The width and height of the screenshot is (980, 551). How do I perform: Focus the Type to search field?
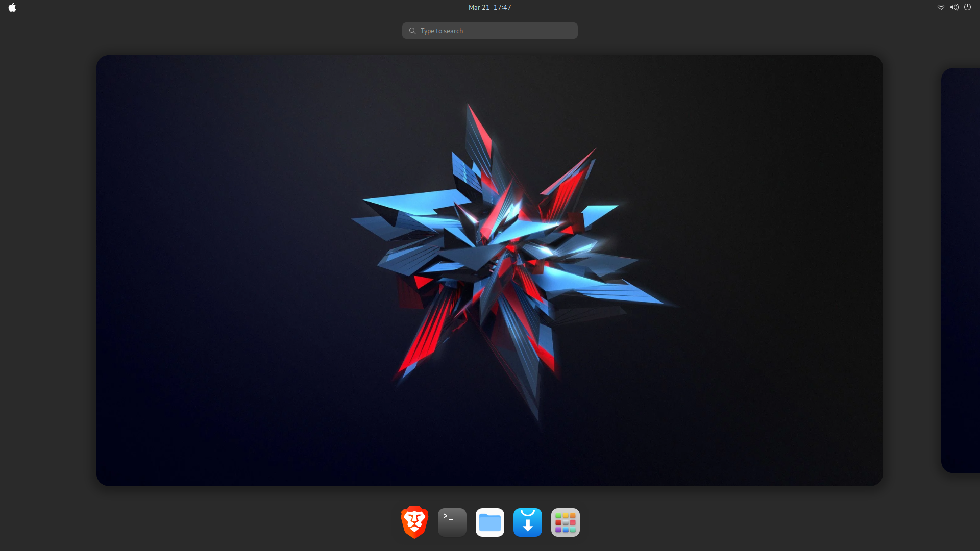(490, 31)
